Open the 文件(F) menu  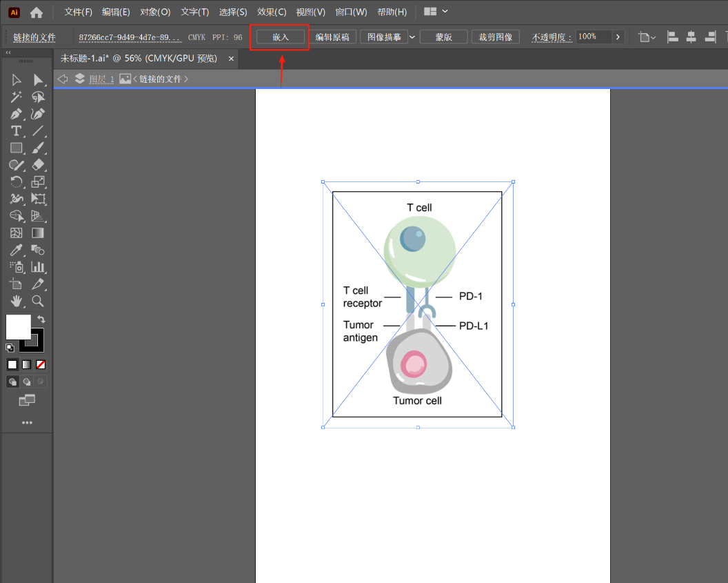[78, 12]
